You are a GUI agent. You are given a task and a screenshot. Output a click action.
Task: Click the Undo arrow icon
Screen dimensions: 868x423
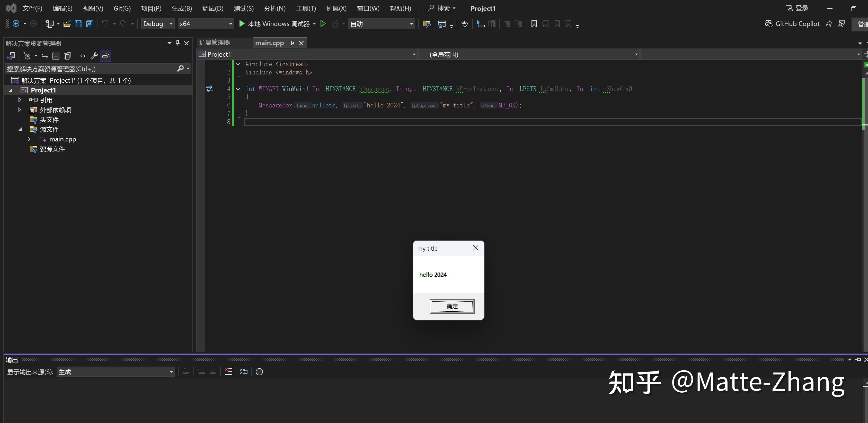[x=105, y=24]
